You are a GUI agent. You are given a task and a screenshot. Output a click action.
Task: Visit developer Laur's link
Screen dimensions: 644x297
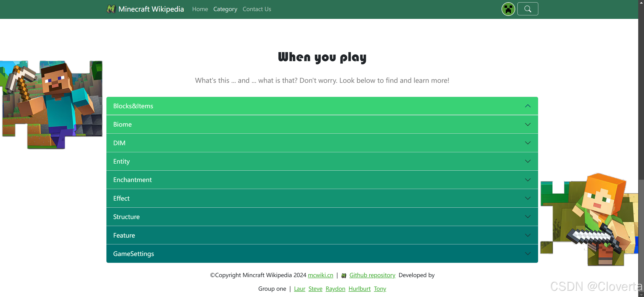pos(299,289)
